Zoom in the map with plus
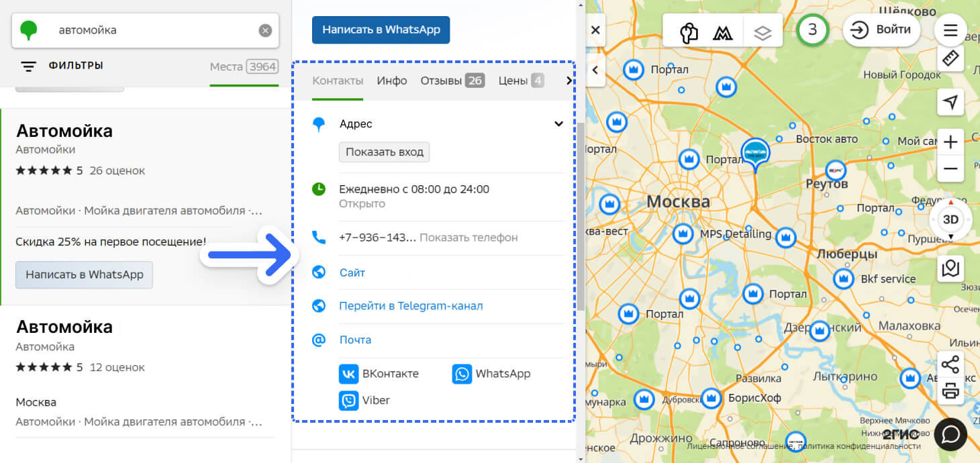The height and width of the screenshot is (463, 980). (950, 142)
